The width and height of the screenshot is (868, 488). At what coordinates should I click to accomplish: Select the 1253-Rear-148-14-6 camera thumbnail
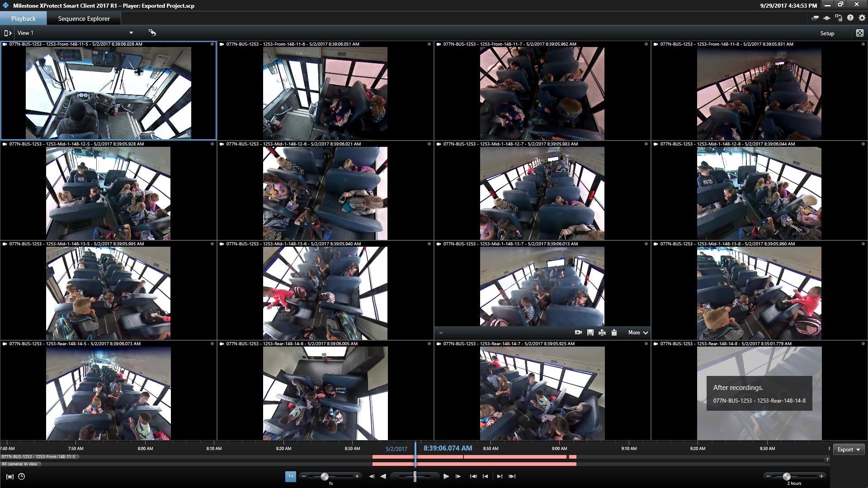tap(325, 393)
